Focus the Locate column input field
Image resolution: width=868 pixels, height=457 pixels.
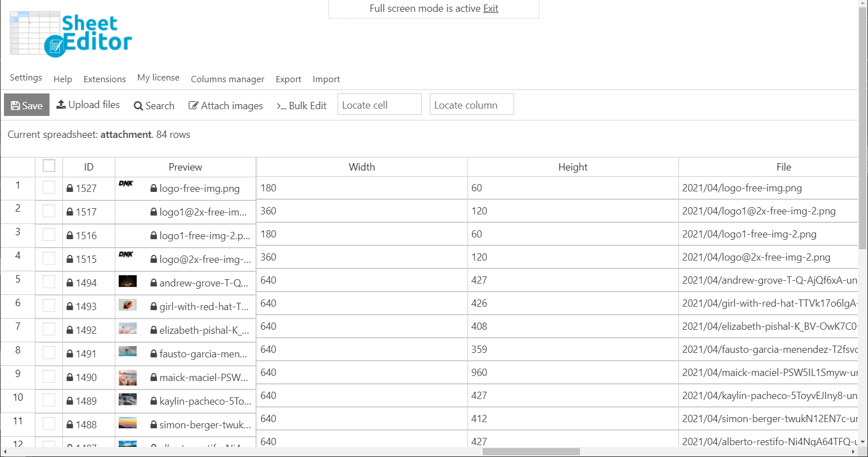(472, 105)
